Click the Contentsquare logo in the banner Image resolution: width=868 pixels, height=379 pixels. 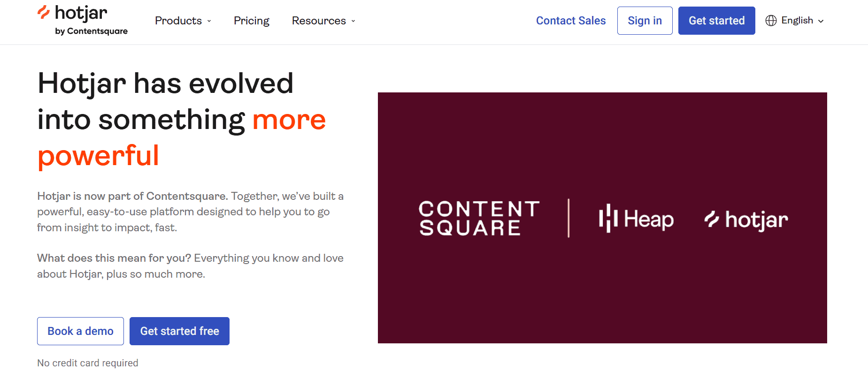[479, 218]
